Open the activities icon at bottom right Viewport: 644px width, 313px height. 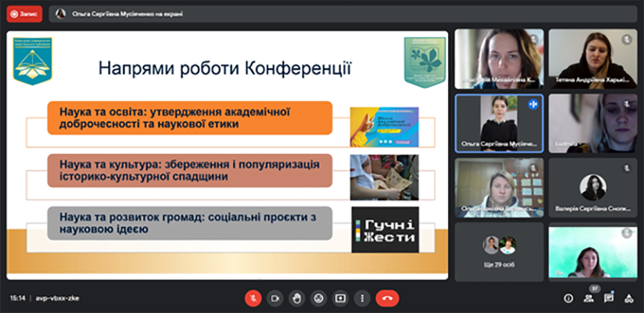coord(629,299)
